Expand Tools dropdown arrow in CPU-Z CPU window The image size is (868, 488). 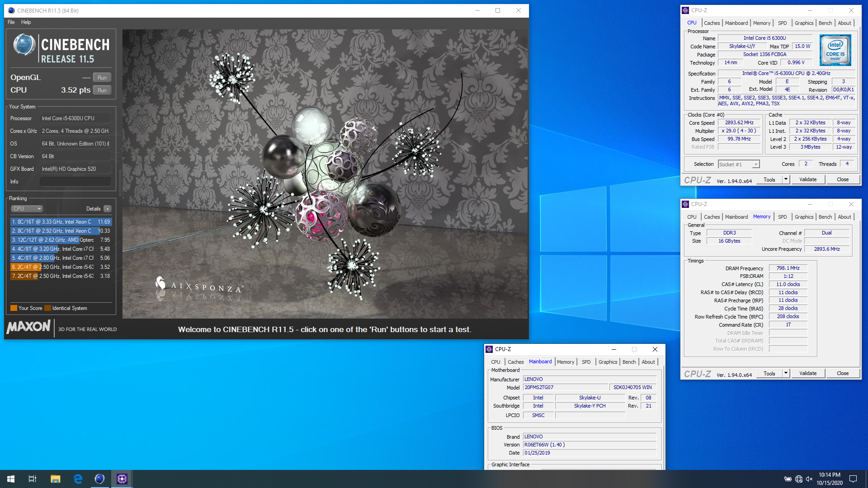pos(786,180)
